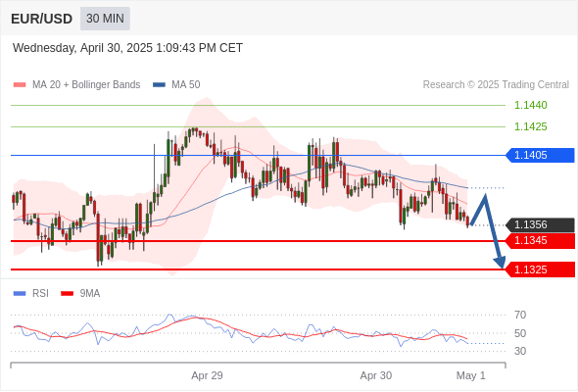
Task: Click the blue 1.1405 pivot price tag
Action: click(541, 155)
